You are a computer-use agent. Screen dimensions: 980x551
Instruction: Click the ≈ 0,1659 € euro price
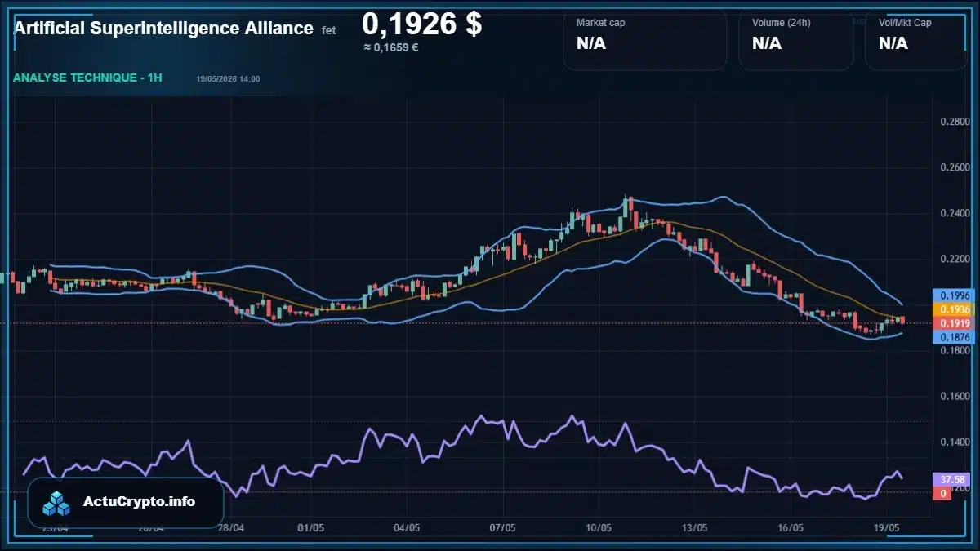(391, 47)
